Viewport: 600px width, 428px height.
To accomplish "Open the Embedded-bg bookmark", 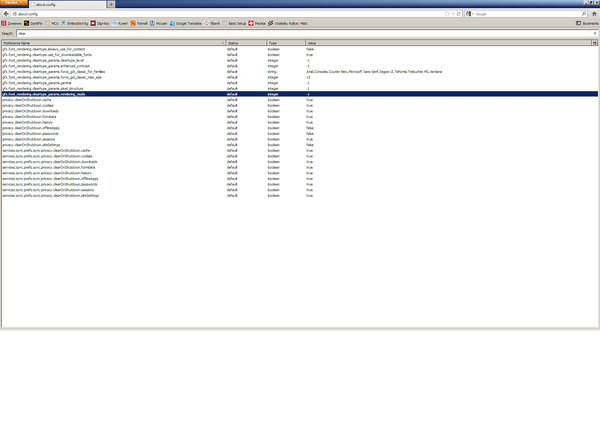I will tap(75, 23).
